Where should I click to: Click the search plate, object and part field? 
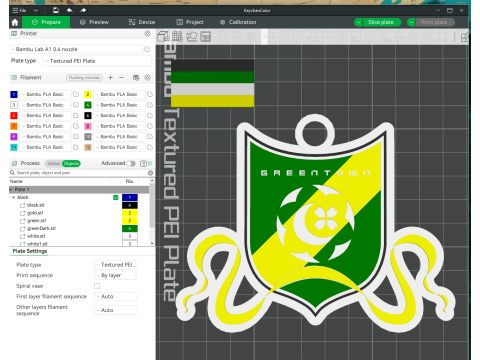80,173
